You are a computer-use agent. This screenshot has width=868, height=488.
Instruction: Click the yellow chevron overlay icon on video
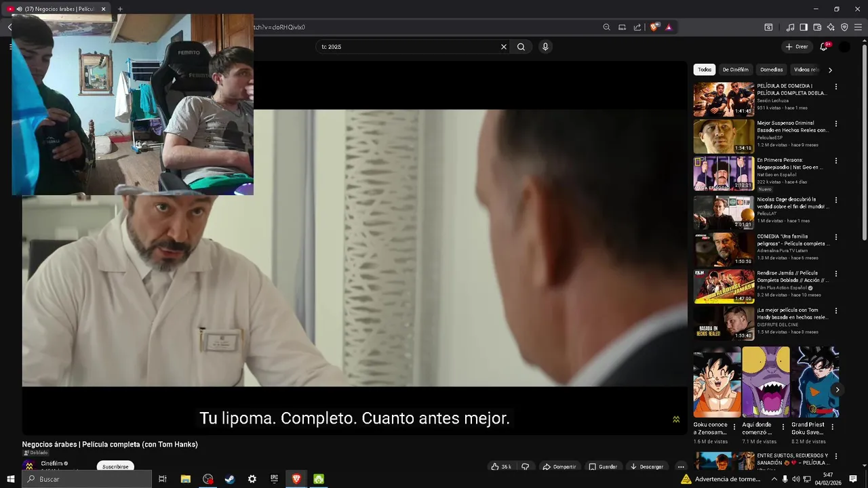(676, 420)
